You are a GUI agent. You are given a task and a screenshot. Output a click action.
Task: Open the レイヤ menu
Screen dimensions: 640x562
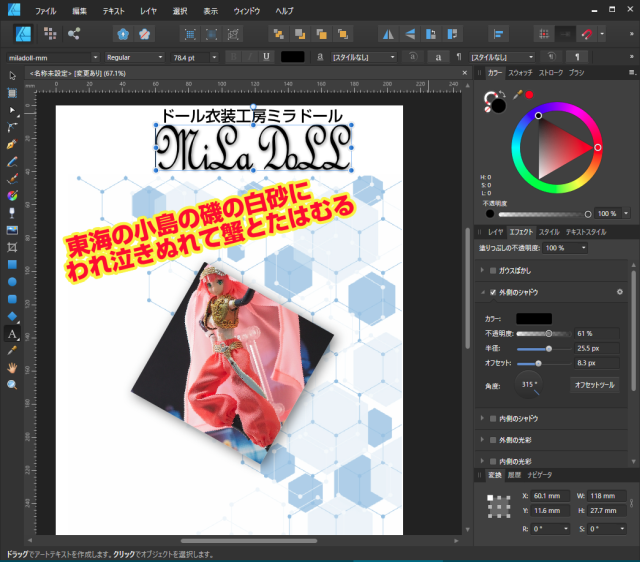click(148, 11)
